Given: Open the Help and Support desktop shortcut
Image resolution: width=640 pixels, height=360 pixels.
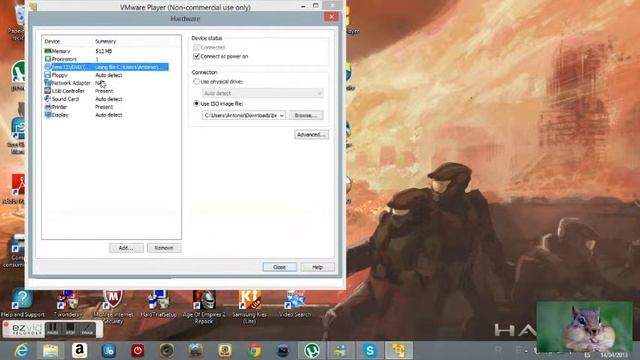Looking at the screenshot, I should [x=22, y=303].
